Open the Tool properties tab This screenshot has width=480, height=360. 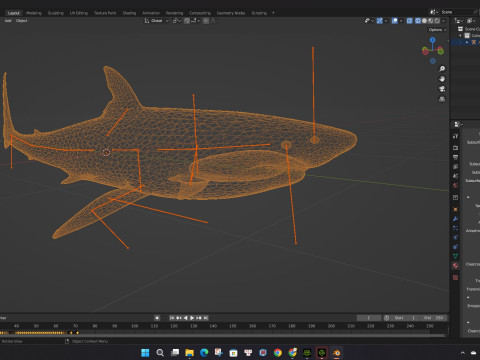[x=456, y=136]
